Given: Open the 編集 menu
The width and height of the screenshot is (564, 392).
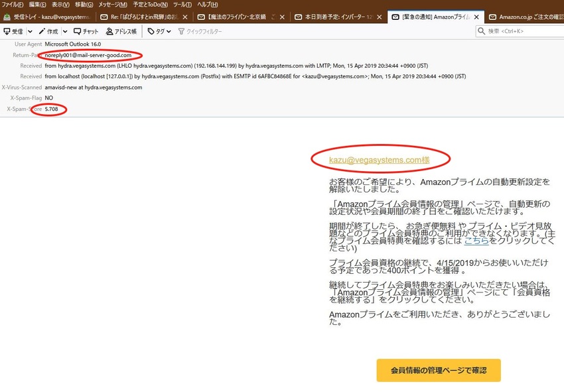Looking at the screenshot, I should pos(37,5).
